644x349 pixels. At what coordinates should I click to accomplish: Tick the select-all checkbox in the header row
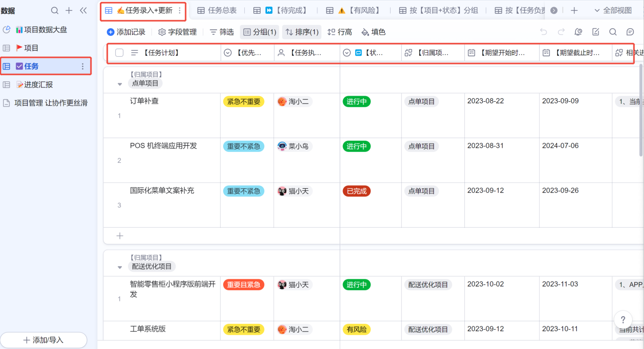click(x=119, y=53)
